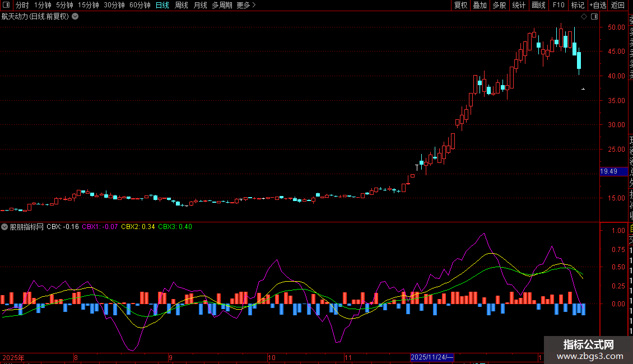This screenshot has height=364, width=633.
Task: Expand the 航天动力 chart settings dropdown
Action: [x=75, y=17]
